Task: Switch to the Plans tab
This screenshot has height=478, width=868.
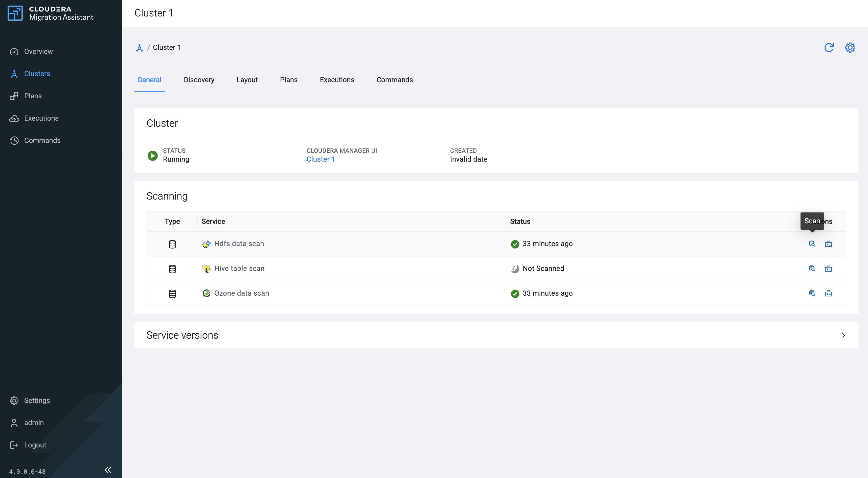Action: pyautogui.click(x=288, y=80)
